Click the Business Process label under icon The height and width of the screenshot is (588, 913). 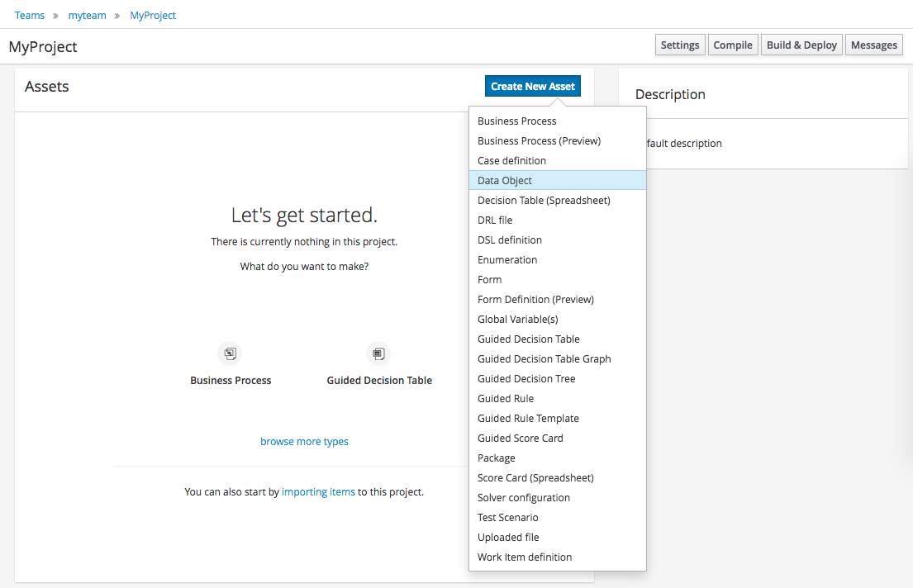[x=231, y=380]
